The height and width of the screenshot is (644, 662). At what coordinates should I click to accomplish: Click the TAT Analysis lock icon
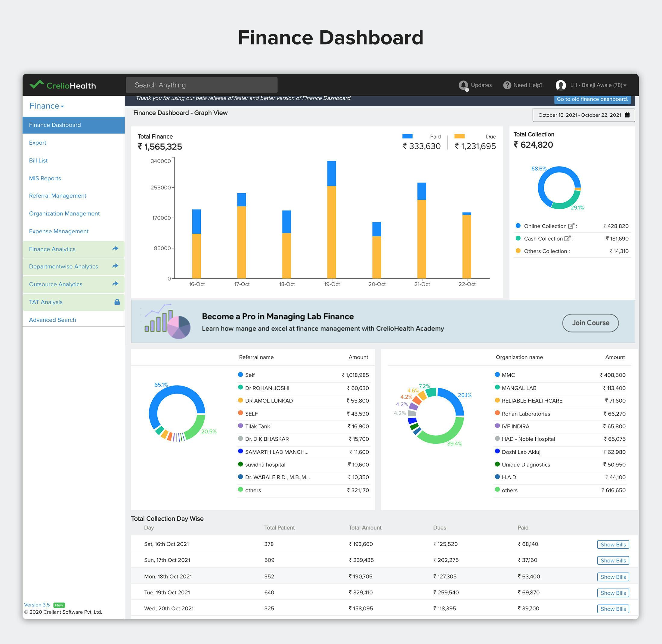pyautogui.click(x=117, y=302)
